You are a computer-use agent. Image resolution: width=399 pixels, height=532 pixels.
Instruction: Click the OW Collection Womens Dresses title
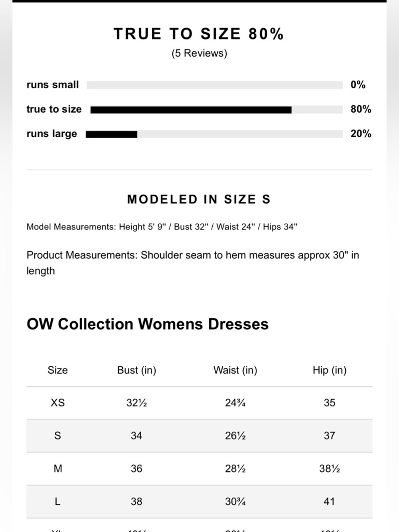[148, 324]
